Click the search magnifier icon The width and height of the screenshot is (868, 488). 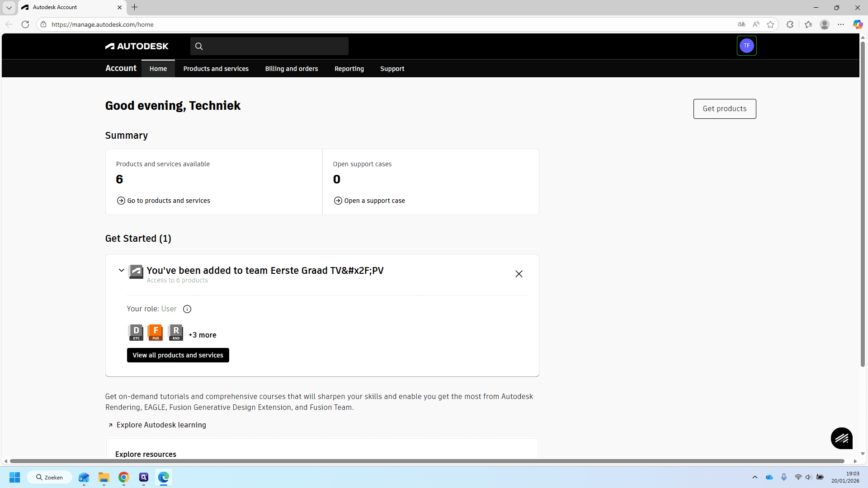tap(199, 46)
